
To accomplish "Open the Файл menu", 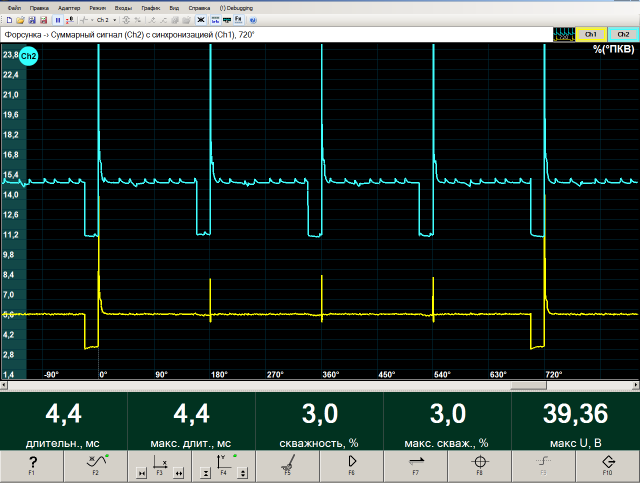I will (13, 7).
